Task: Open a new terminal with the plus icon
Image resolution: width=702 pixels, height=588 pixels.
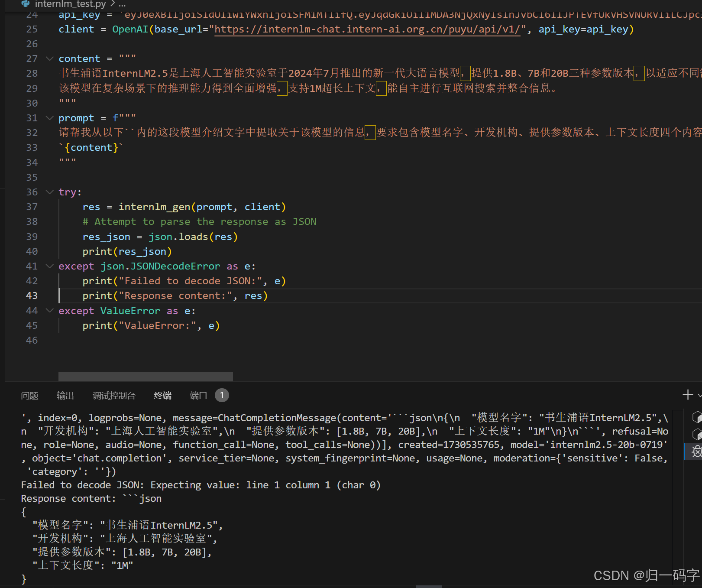Action: (x=688, y=395)
